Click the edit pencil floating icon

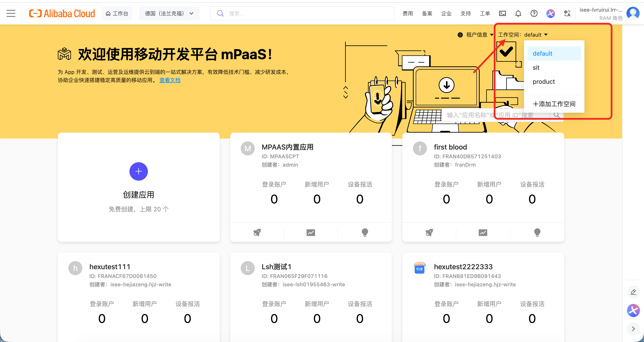point(633,292)
